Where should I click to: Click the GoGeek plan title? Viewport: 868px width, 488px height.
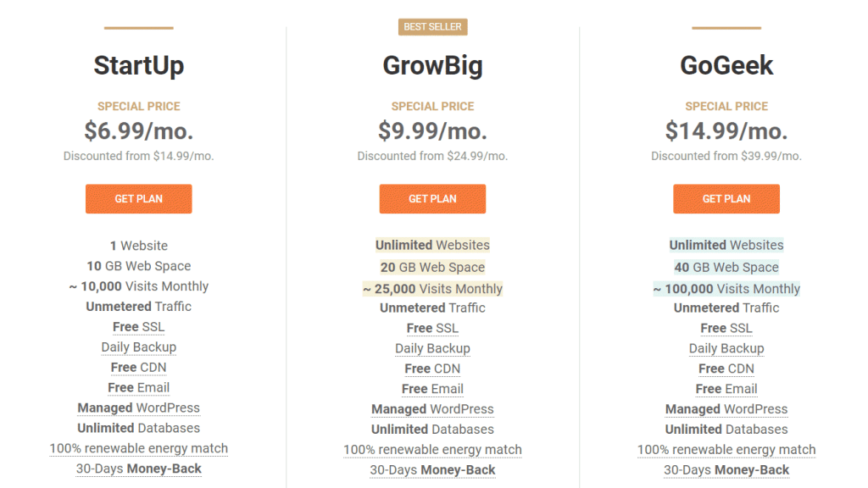coord(726,65)
